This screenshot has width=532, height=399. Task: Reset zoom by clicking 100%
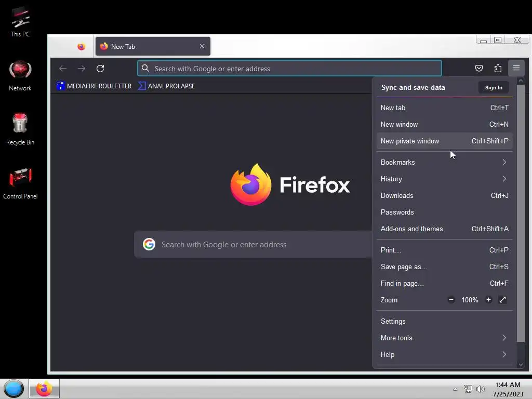pyautogui.click(x=470, y=300)
